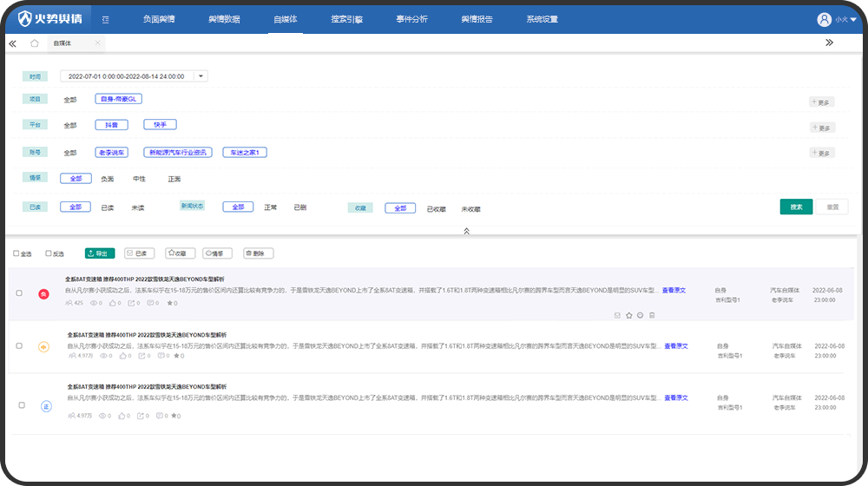Switch to the 事件分析 menu
This screenshot has width=868, height=486.
click(411, 19)
